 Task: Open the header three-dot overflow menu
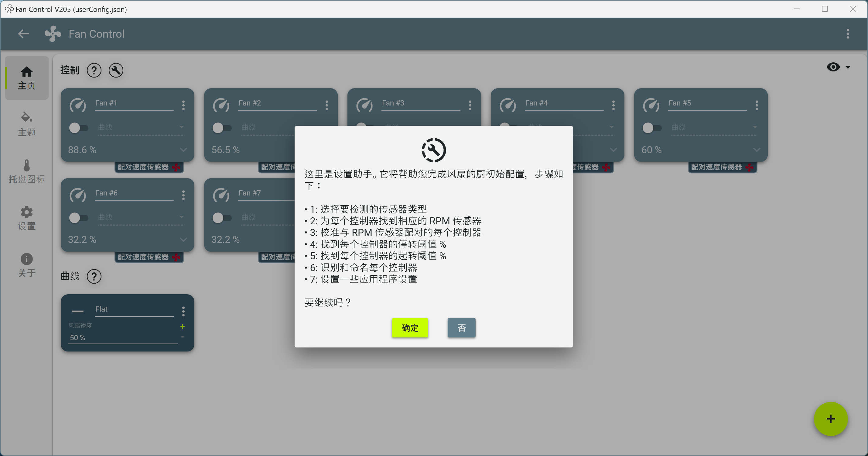pyautogui.click(x=848, y=34)
